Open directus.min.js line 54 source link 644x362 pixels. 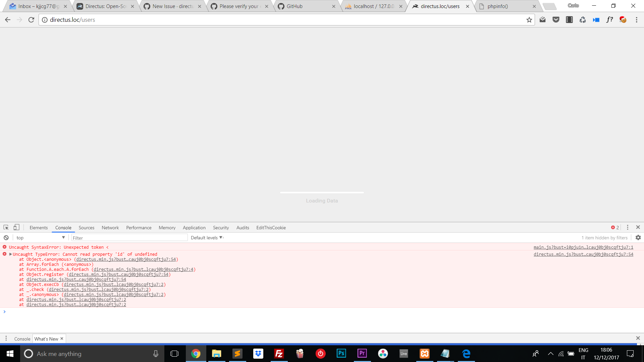(x=583, y=254)
